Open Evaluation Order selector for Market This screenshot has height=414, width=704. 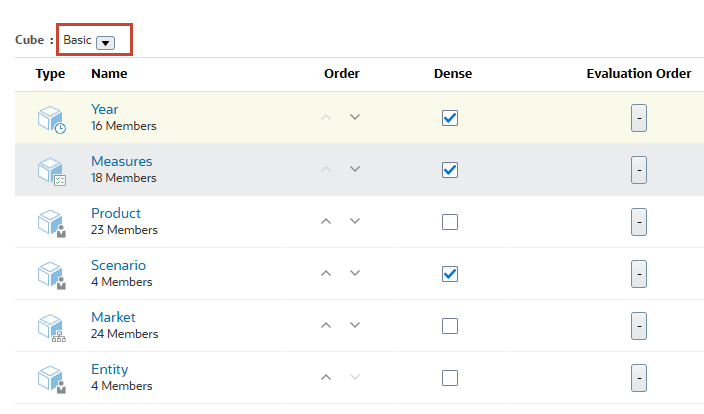[x=640, y=326]
